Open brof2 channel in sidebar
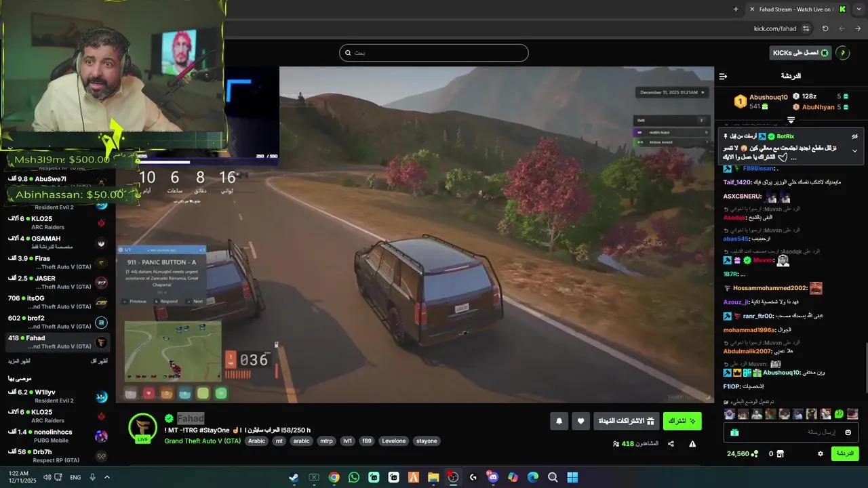 tap(57, 322)
